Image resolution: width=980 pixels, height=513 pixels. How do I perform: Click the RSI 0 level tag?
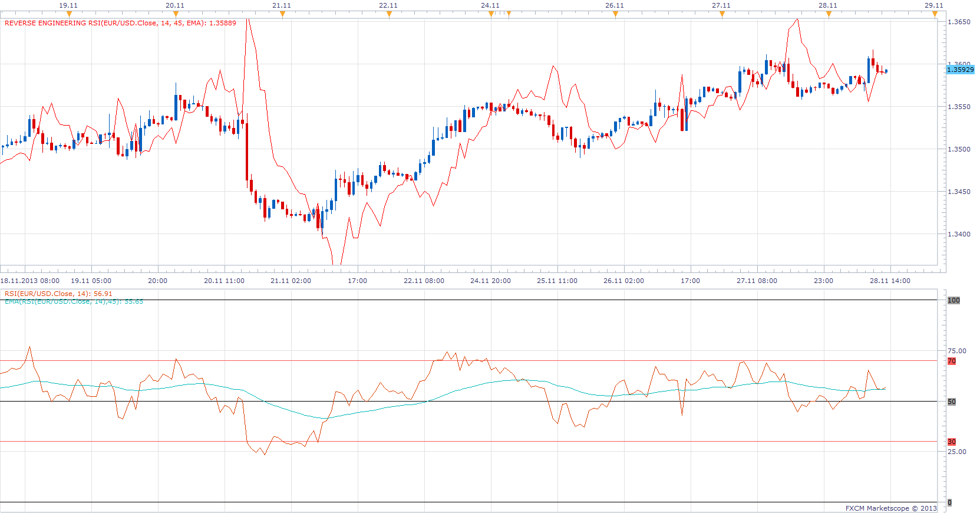click(949, 502)
